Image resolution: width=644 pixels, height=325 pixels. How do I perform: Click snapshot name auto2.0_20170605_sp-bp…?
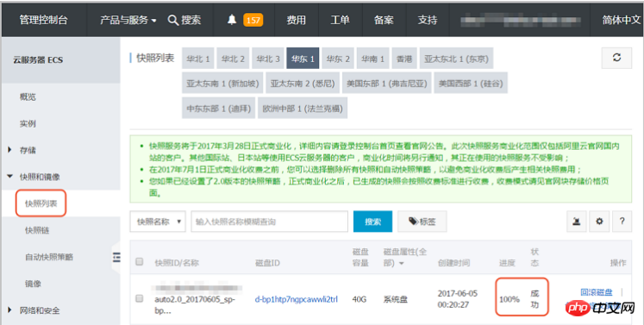point(195,304)
